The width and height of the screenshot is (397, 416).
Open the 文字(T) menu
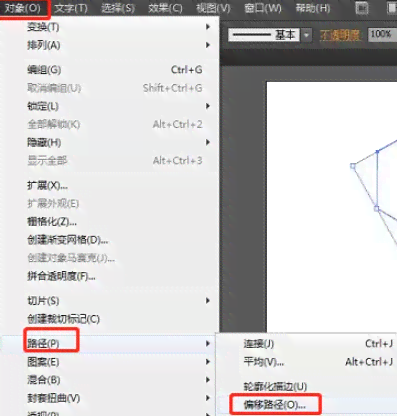click(x=71, y=8)
